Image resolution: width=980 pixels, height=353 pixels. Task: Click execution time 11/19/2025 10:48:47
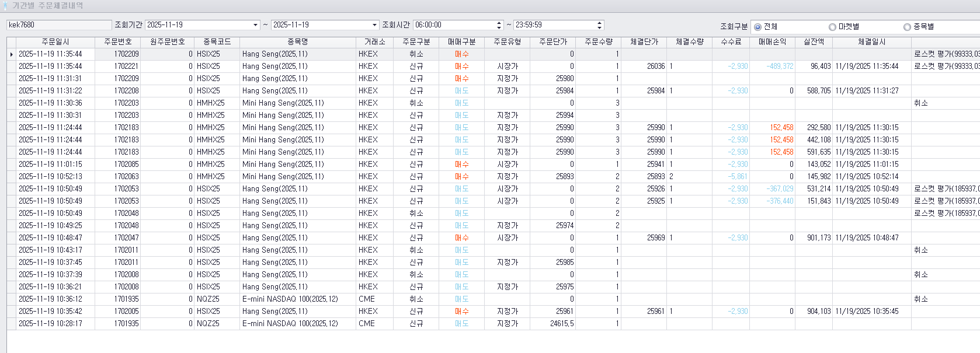point(867,237)
